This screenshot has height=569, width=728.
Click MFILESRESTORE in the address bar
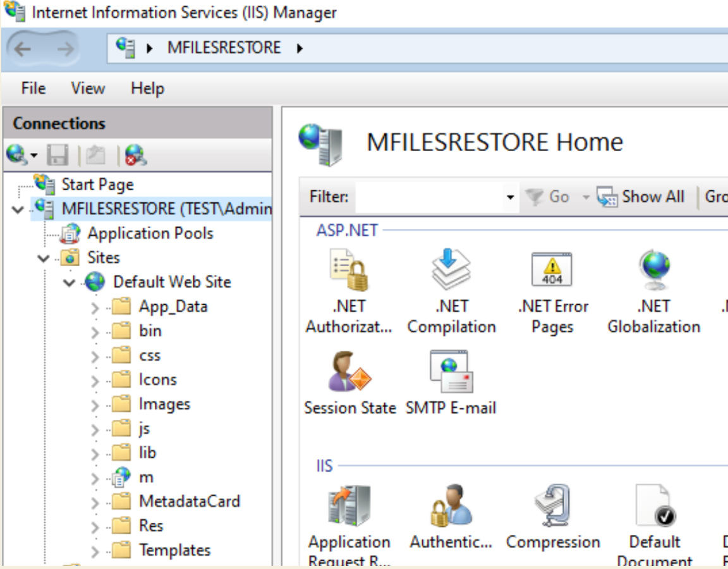click(224, 47)
